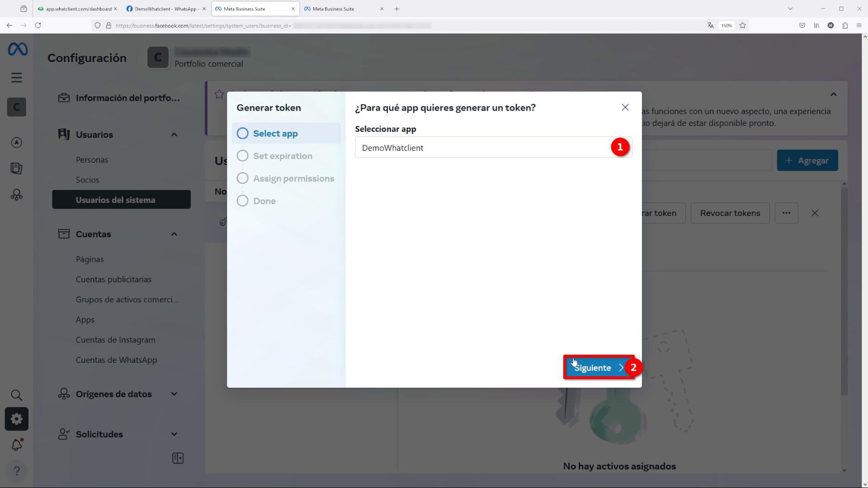Open Usuarios del sistema in the sidebar
This screenshot has height=488, width=868.
pyautogui.click(x=121, y=200)
